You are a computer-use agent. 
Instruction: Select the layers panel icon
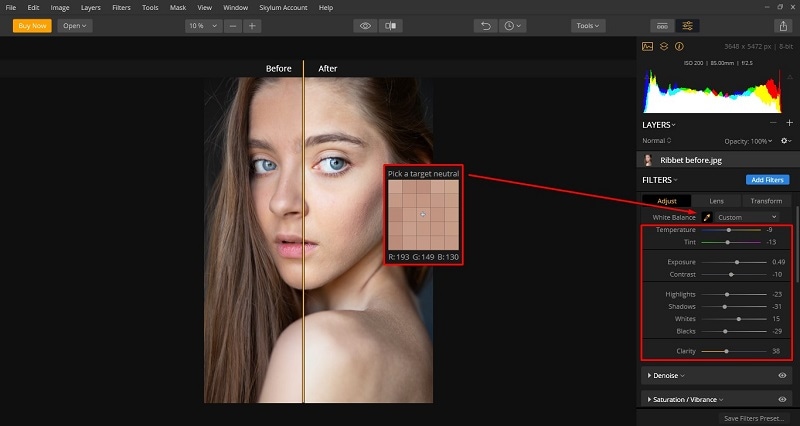point(664,46)
